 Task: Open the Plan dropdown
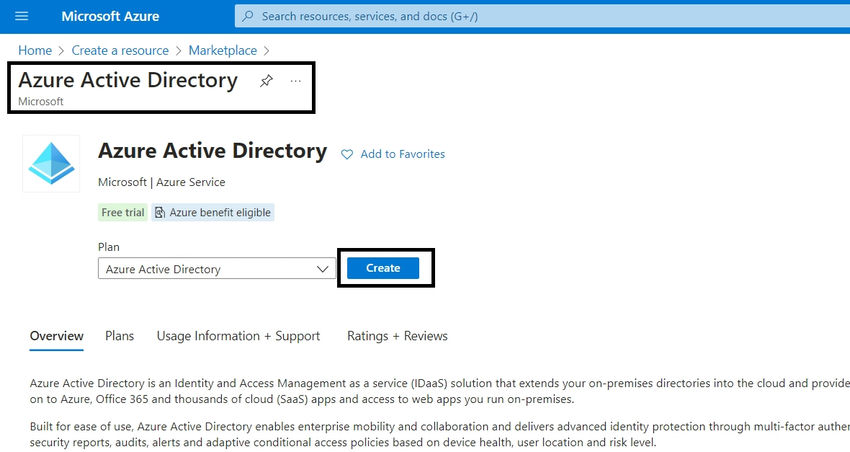tap(216, 269)
